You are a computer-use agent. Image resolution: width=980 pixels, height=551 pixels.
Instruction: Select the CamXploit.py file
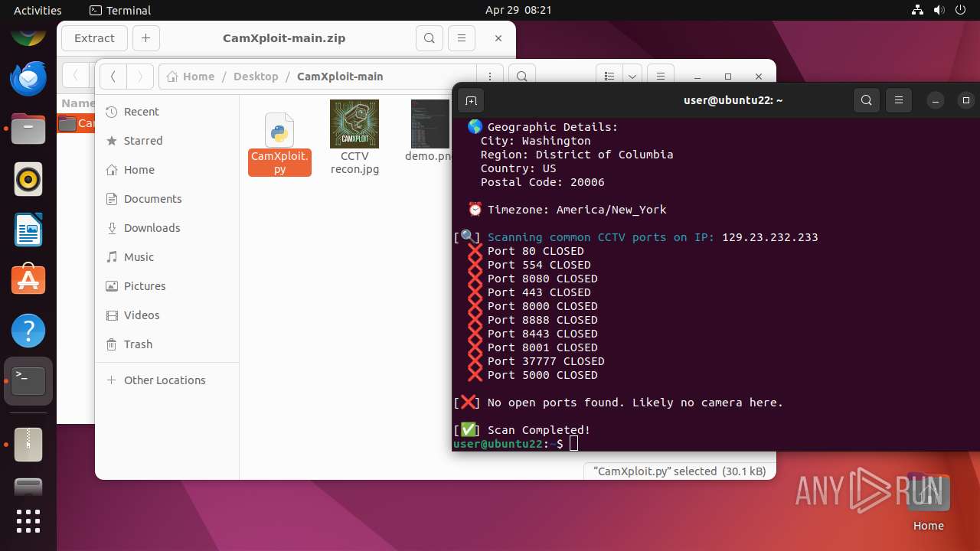pos(279,144)
